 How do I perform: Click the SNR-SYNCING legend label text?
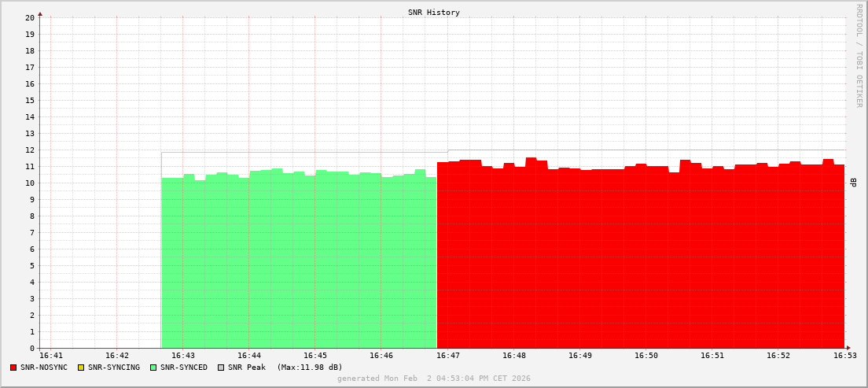pyautogui.click(x=114, y=368)
